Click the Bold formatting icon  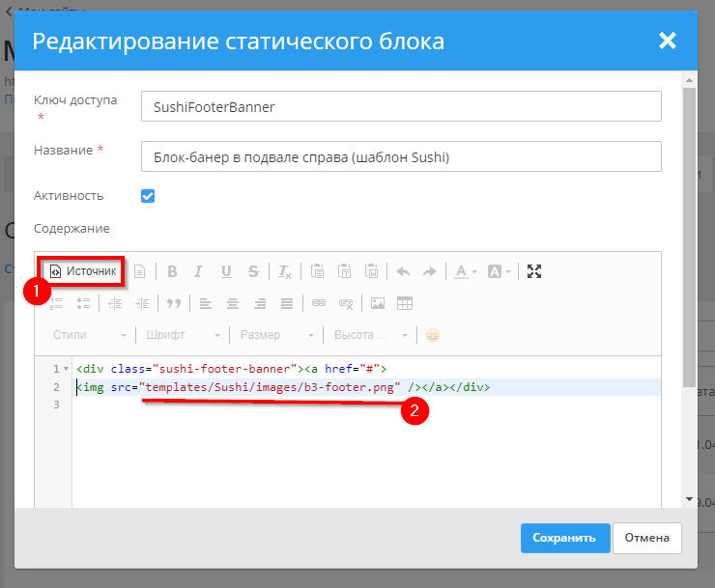coord(172,271)
